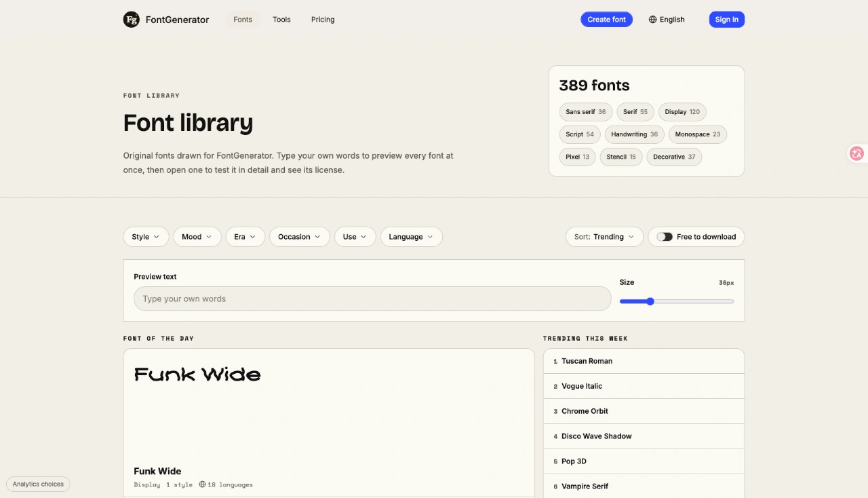Image resolution: width=868 pixels, height=498 pixels.
Task: Open the Mood filter dropdown
Action: click(197, 237)
